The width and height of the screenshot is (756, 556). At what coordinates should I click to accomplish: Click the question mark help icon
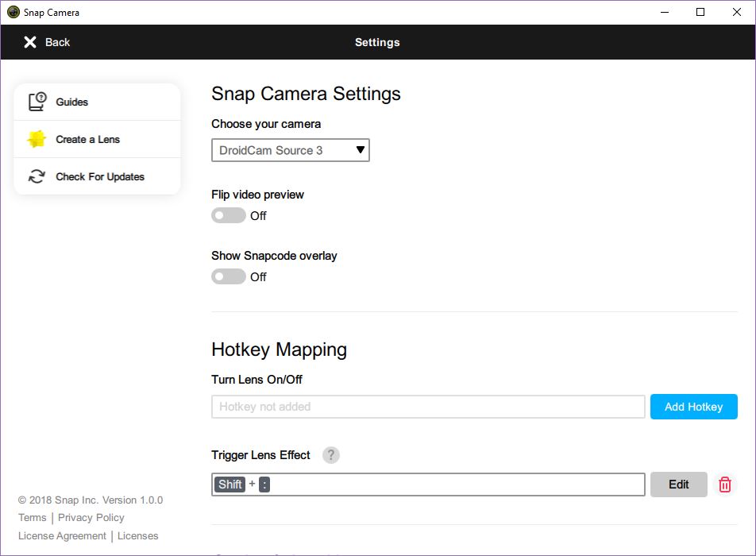point(330,455)
